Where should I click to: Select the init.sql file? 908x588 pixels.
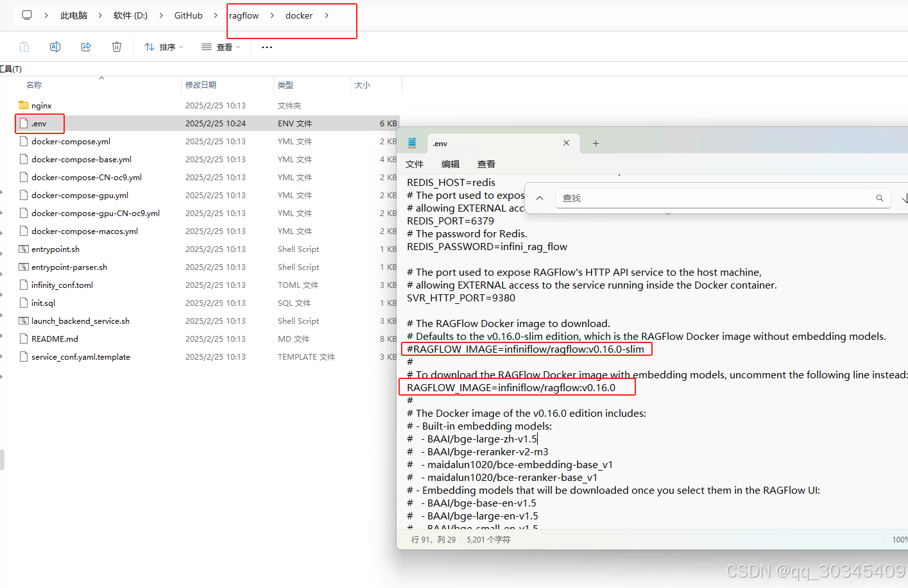tap(43, 303)
